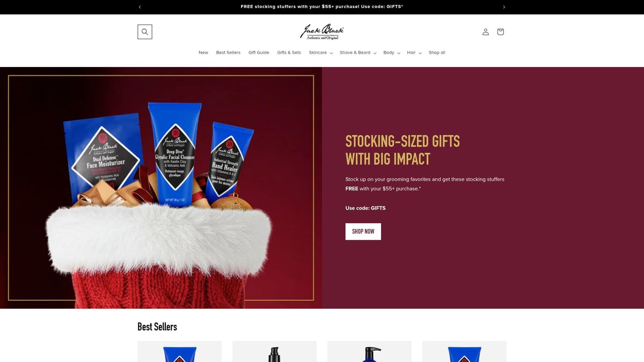
Task: Click the SHOP NOW button
Action: pos(363,232)
